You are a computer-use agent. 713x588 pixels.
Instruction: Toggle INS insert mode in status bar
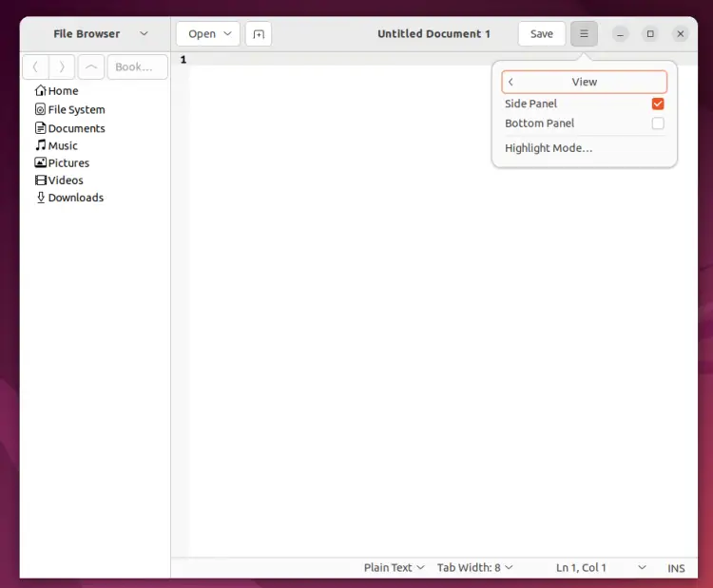676,568
